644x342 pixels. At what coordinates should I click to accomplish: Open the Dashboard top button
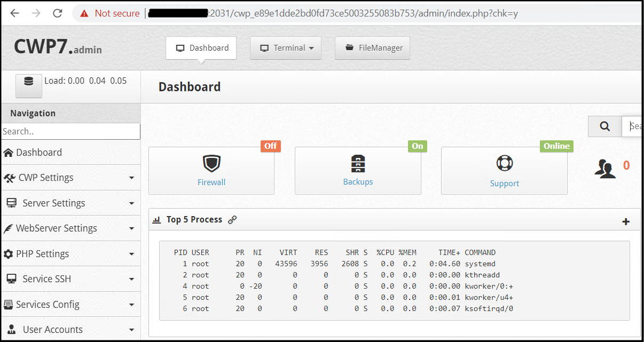(201, 48)
